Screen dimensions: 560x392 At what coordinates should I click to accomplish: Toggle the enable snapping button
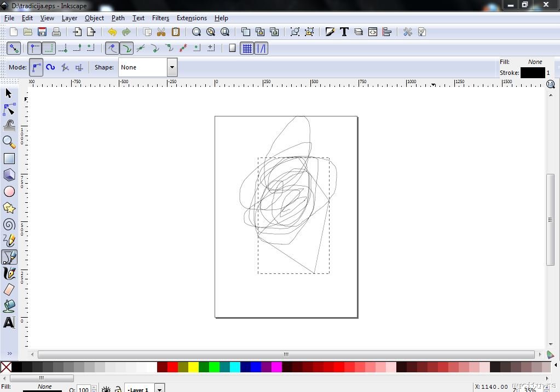pyautogui.click(x=14, y=48)
